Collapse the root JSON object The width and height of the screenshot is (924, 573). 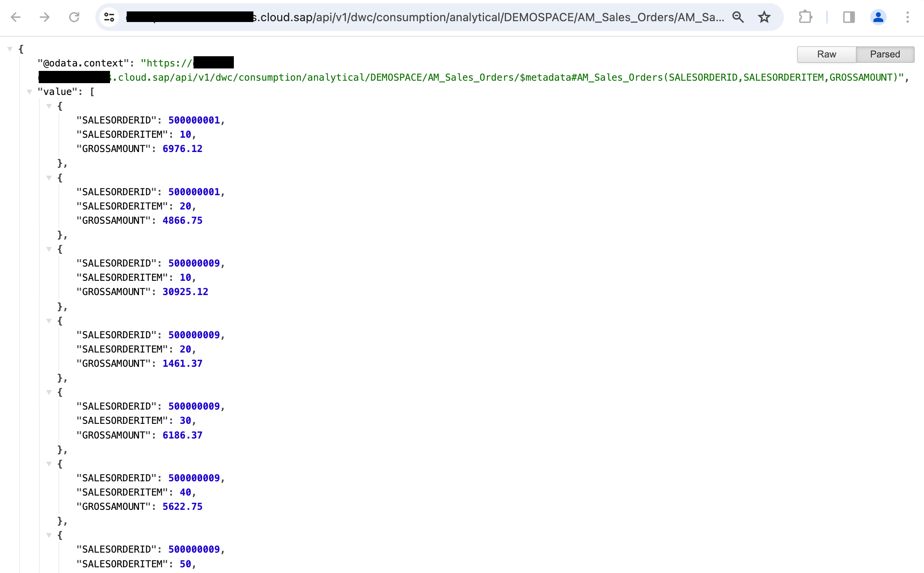click(10, 49)
